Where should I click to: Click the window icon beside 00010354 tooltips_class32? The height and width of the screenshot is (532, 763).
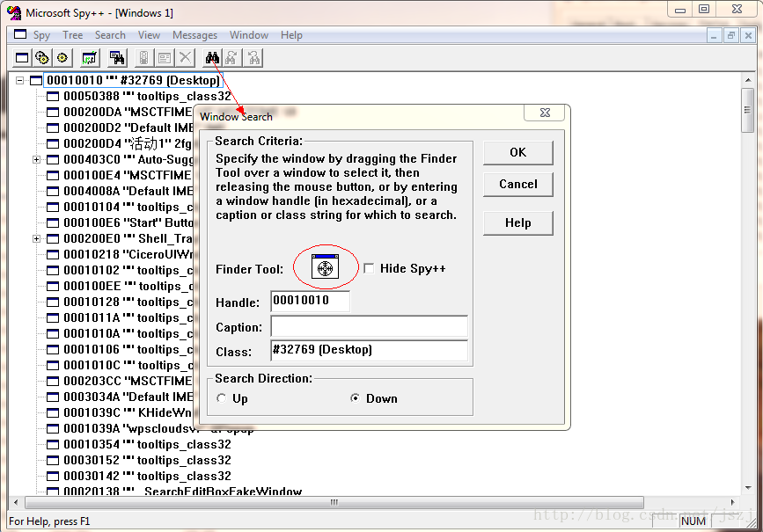53,444
